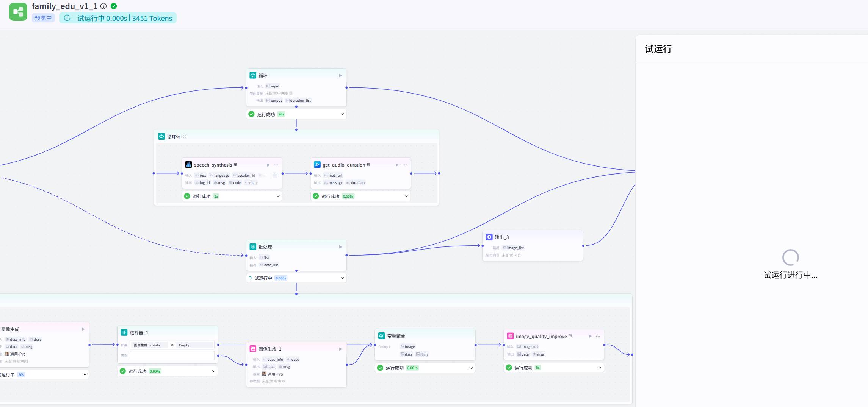The image size is (868, 407).
Task: Click the 输出_3 output node icon
Action: point(489,237)
